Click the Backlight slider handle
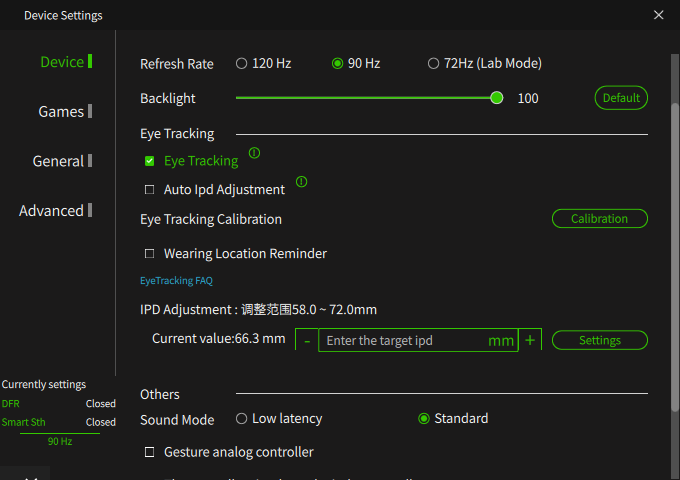 point(497,98)
